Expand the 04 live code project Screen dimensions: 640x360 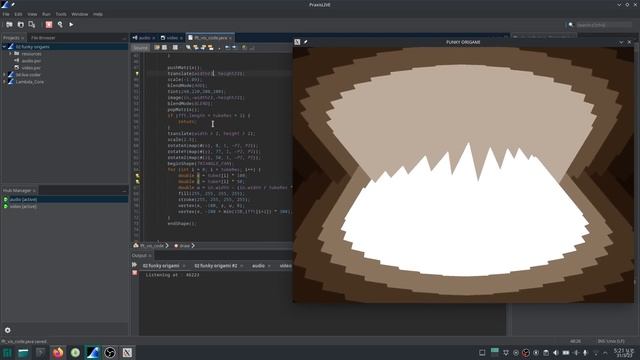tap(4, 75)
